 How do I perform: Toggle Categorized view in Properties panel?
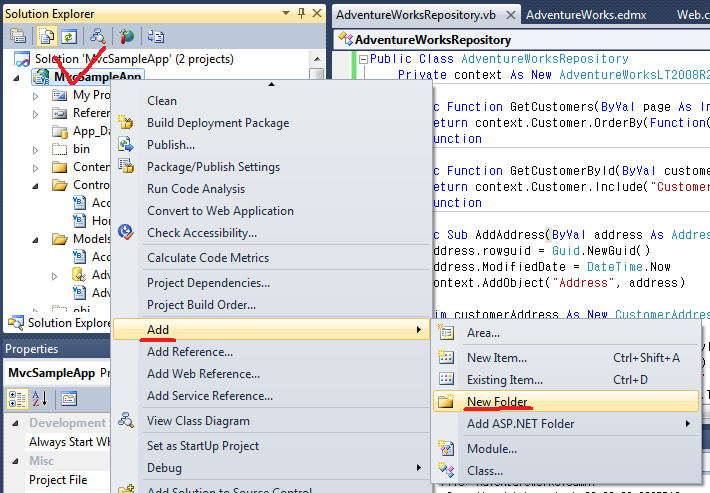[x=17, y=399]
